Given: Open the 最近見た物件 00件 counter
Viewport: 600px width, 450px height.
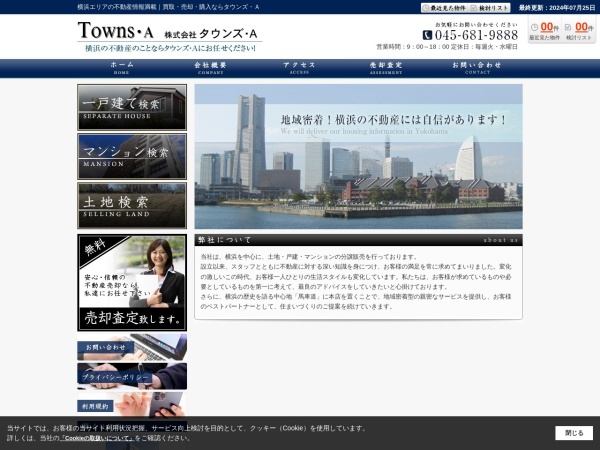Looking at the screenshot, I should point(545,31).
